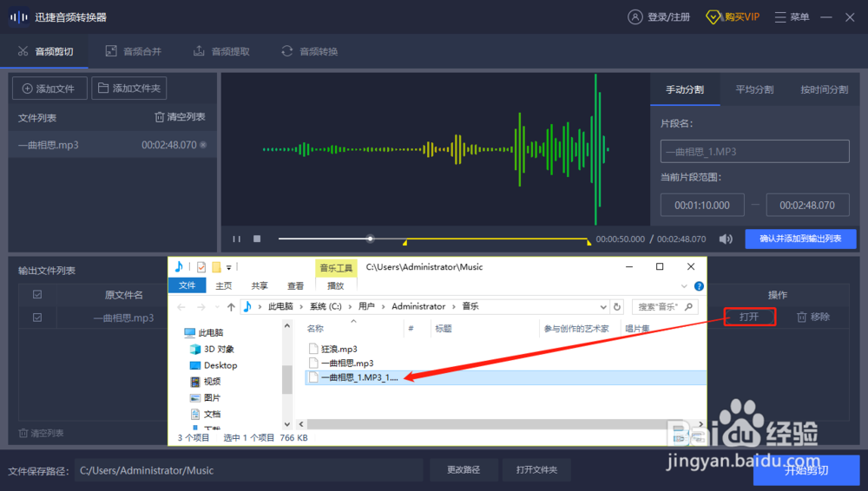Click 移除 to remove output entry
The height and width of the screenshot is (491, 868).
pos(813,317)
